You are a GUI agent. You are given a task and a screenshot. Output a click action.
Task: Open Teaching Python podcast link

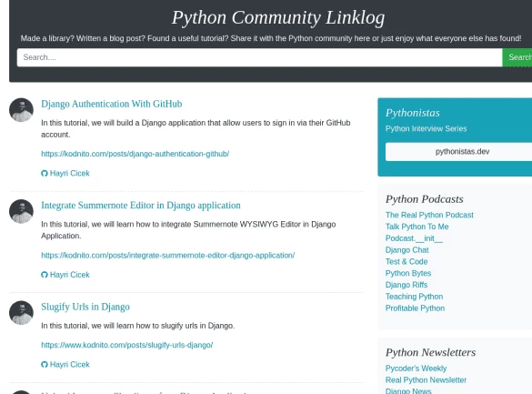415,297
